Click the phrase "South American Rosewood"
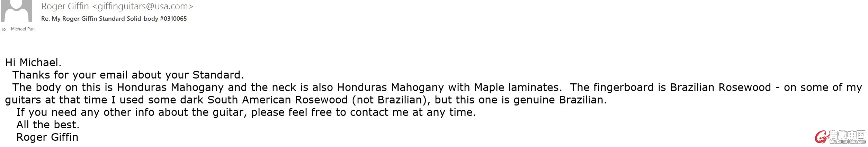Screen dimensions: 868x147 tap(278, 100)
